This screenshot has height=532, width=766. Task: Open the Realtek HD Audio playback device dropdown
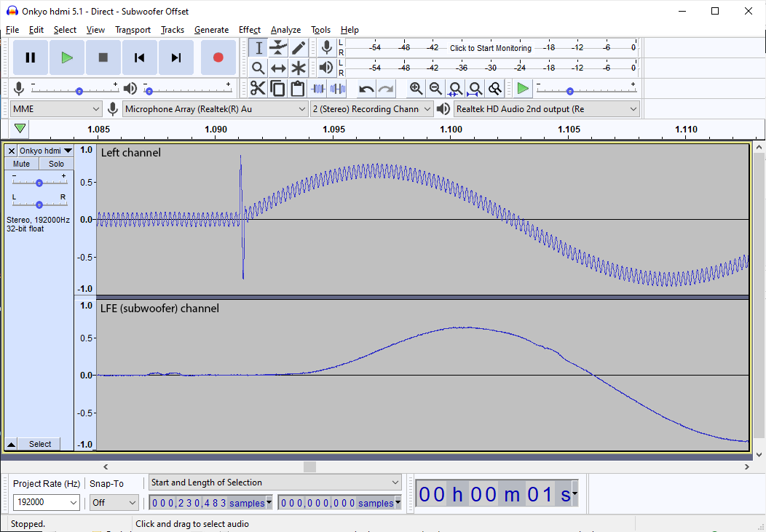(x=547, y=109)
